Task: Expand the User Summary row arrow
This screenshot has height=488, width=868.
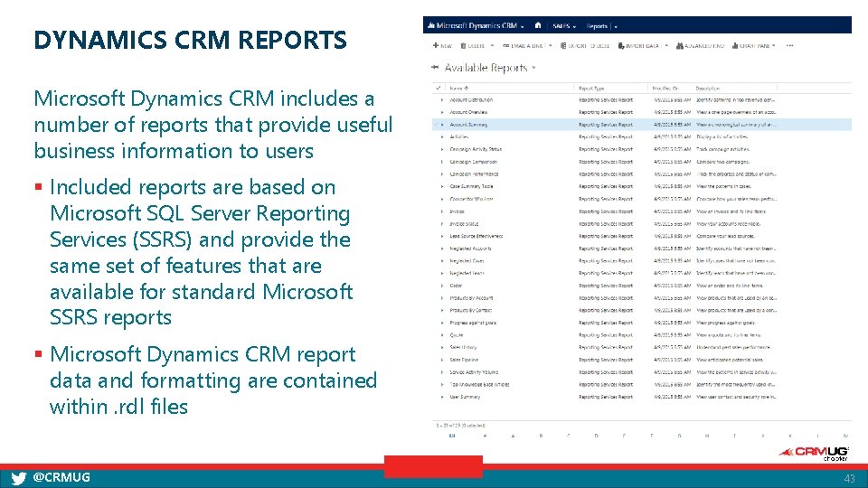Action: tap(442, 397)
